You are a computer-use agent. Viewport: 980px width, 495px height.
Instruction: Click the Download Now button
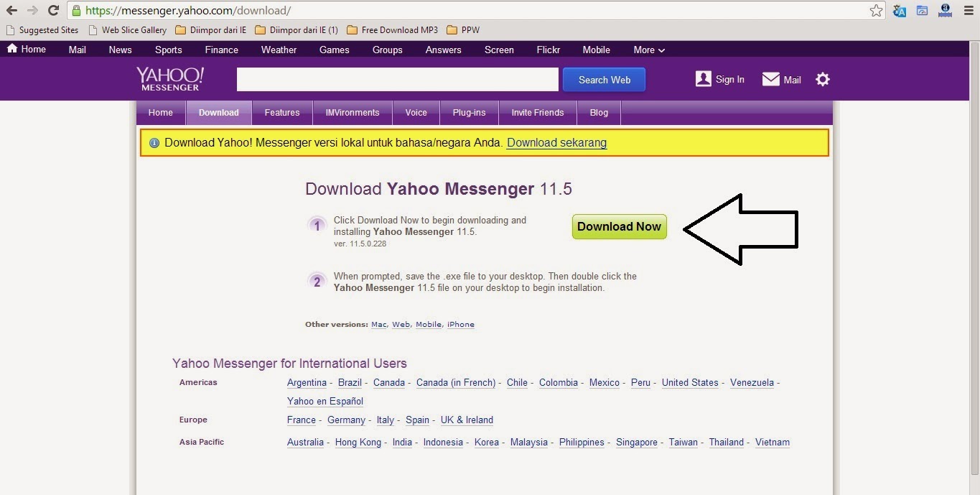click(619, 227)
